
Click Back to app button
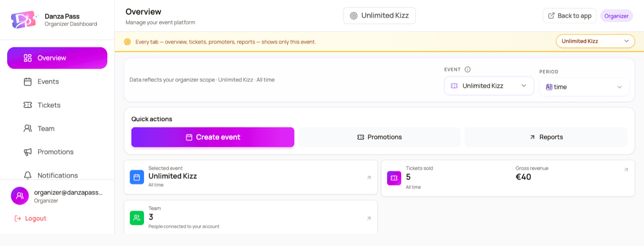point(569,16)
